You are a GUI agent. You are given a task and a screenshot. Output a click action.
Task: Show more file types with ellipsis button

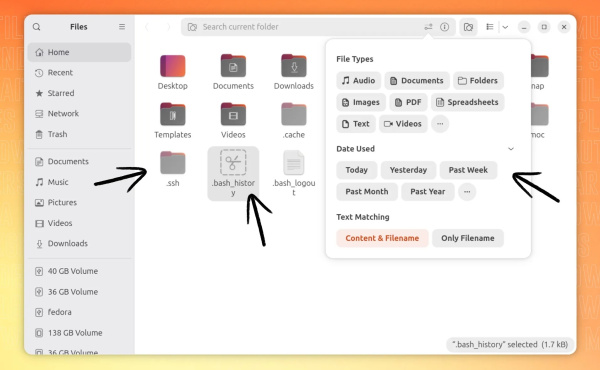tap(440, 124)
